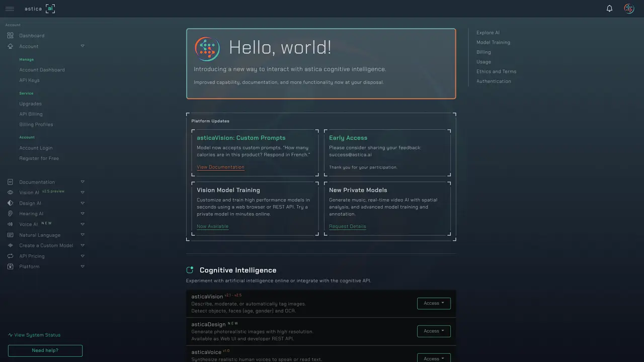Expand the Create a Custom Model section
This screenshot has width=644, height=362.
pos(83,245)
